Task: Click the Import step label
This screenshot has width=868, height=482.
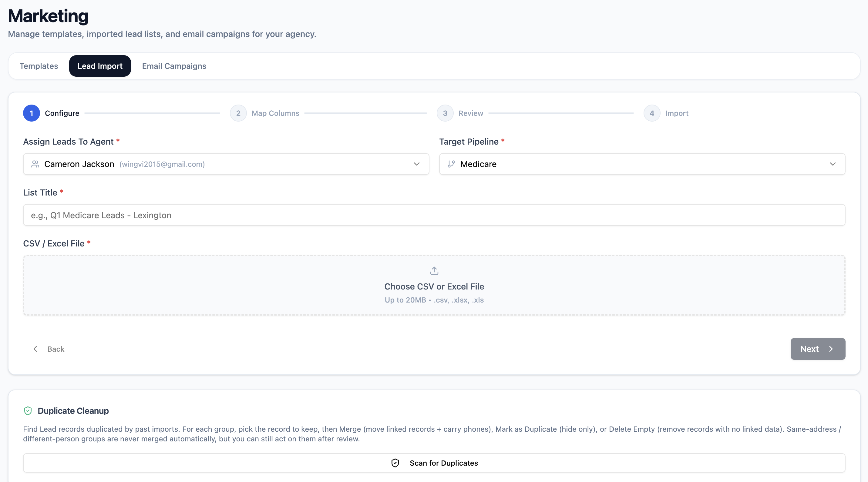Action: (x=677, y=113)
